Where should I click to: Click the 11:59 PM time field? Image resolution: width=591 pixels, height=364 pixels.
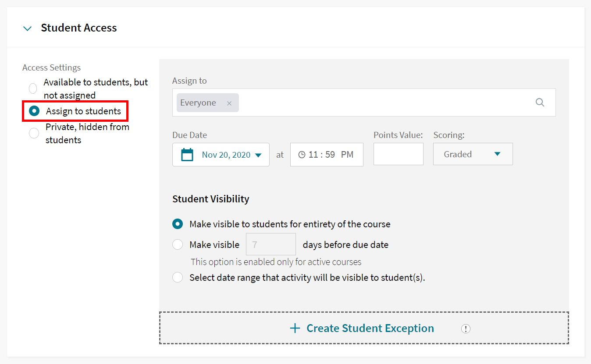click(x=331, y=154)
